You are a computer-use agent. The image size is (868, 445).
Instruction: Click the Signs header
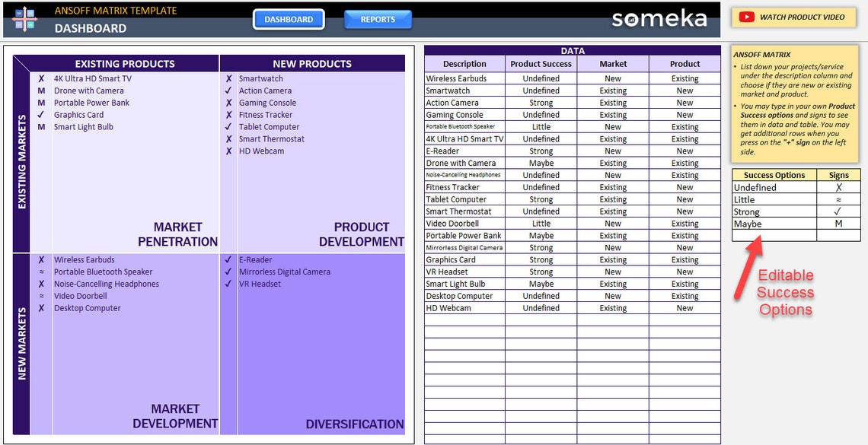(838, 175)
